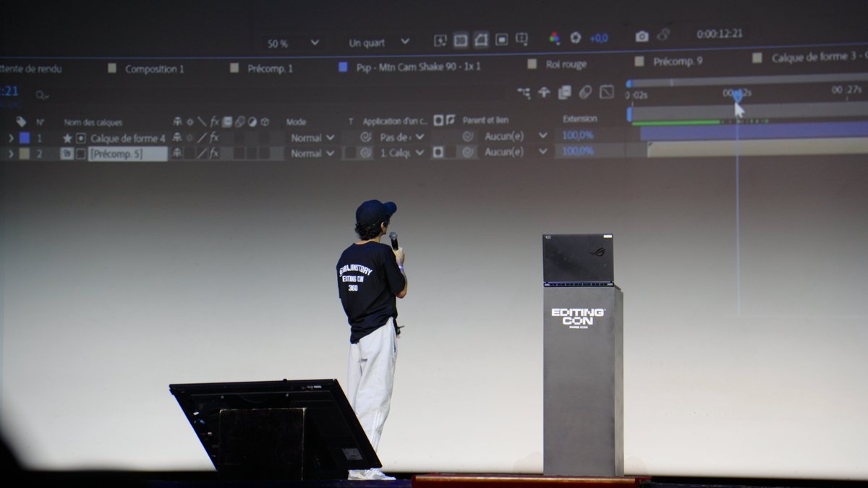The width and height of the screenshot is (868, 488).
Task: Click purple layer bar of layer 1
Action: click(754, 131)
